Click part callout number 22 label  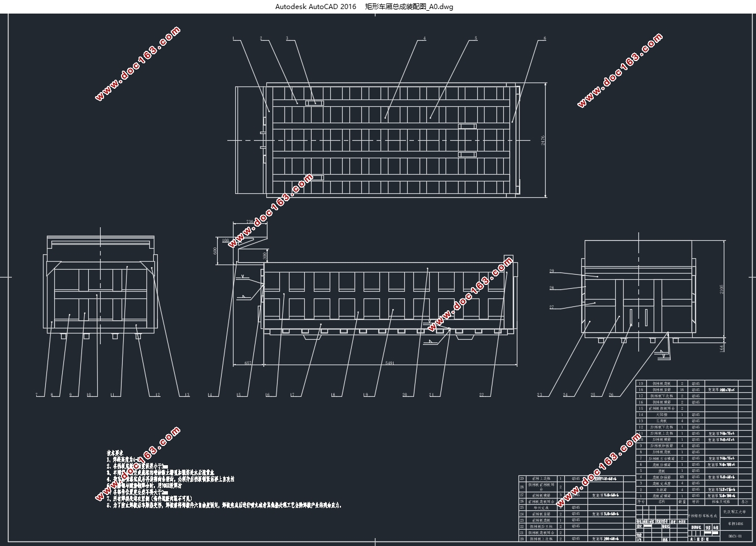481,395
